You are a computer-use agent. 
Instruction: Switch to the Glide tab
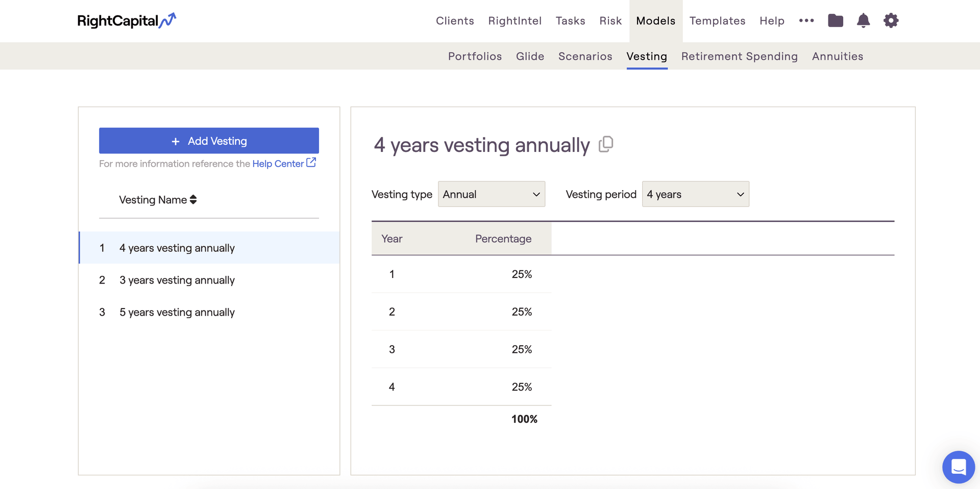(530, 56)
